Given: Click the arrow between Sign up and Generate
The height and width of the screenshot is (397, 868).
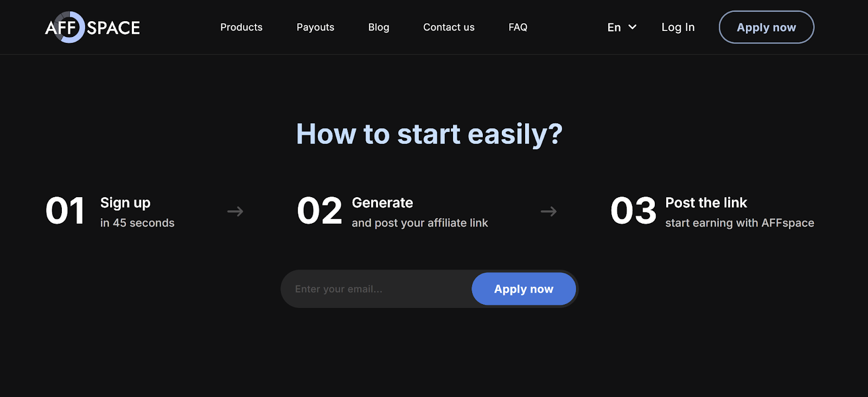Looking at the screenshot, I should pos(235,211).
